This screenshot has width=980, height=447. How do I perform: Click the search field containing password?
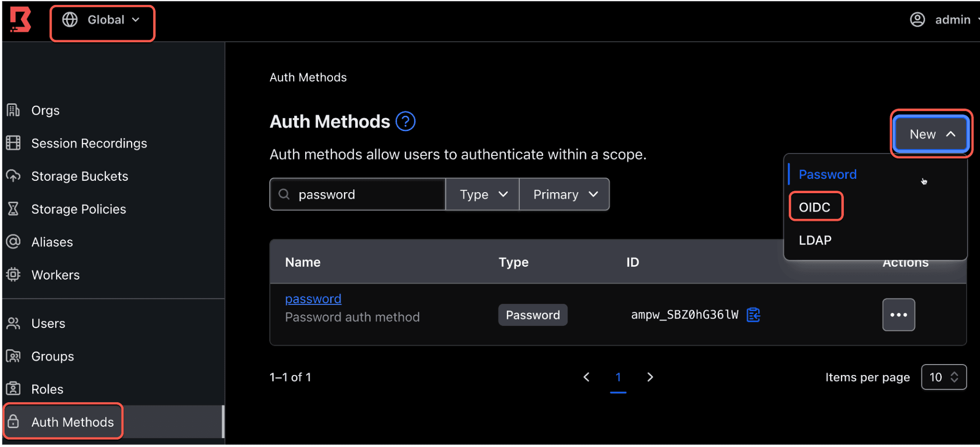click(x=358, y=194)
